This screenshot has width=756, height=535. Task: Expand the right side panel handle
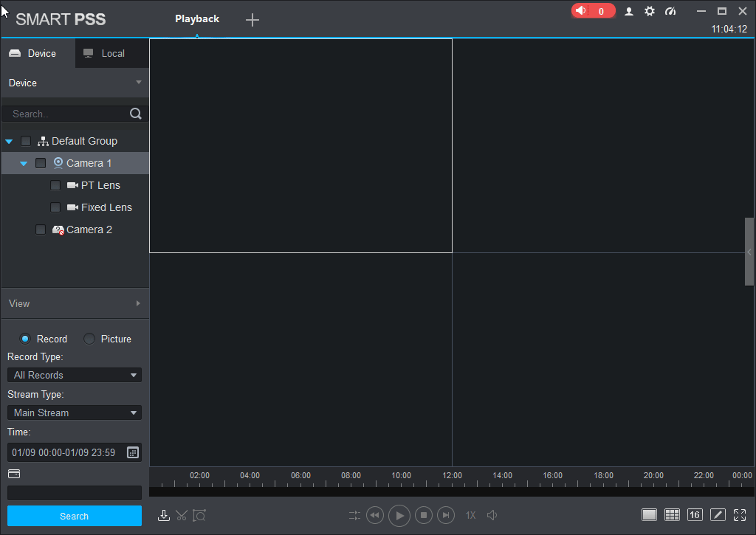749,252
